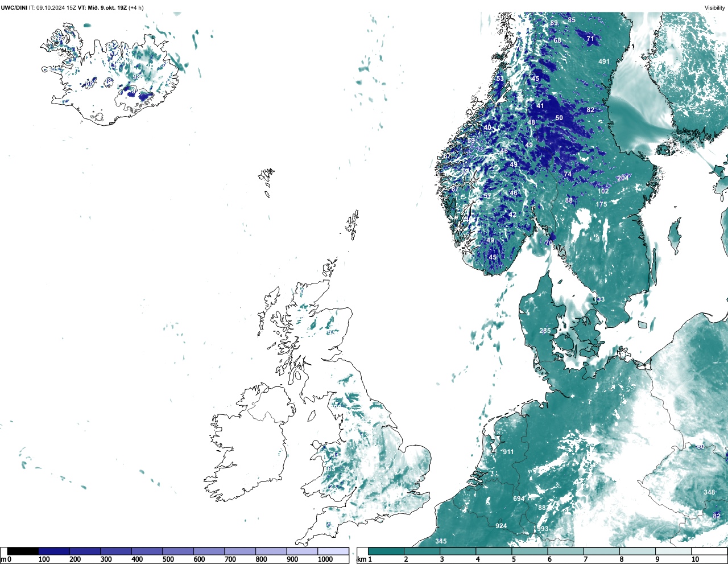Select the '41' map value
728x564 pixels.
point(540,106)
